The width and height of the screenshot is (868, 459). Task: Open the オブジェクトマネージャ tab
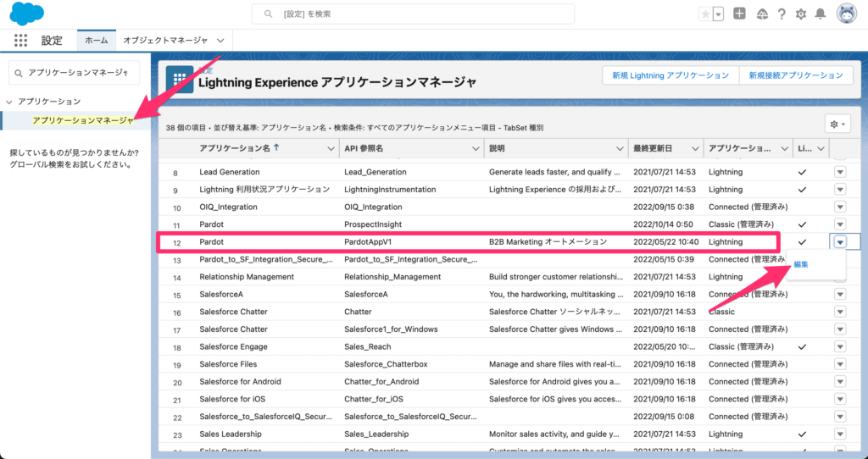pos(165,41)
